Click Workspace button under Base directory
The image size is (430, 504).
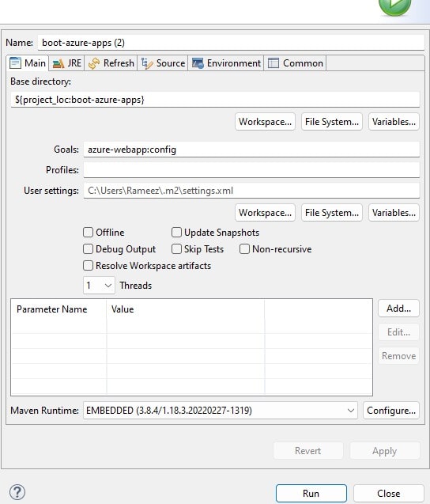tap(265, 122)
